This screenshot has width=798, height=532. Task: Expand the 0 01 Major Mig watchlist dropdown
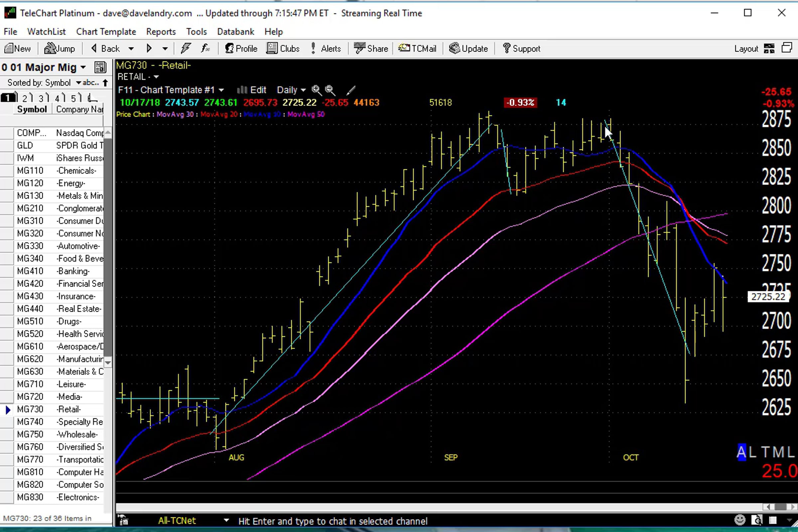point(83,67)
